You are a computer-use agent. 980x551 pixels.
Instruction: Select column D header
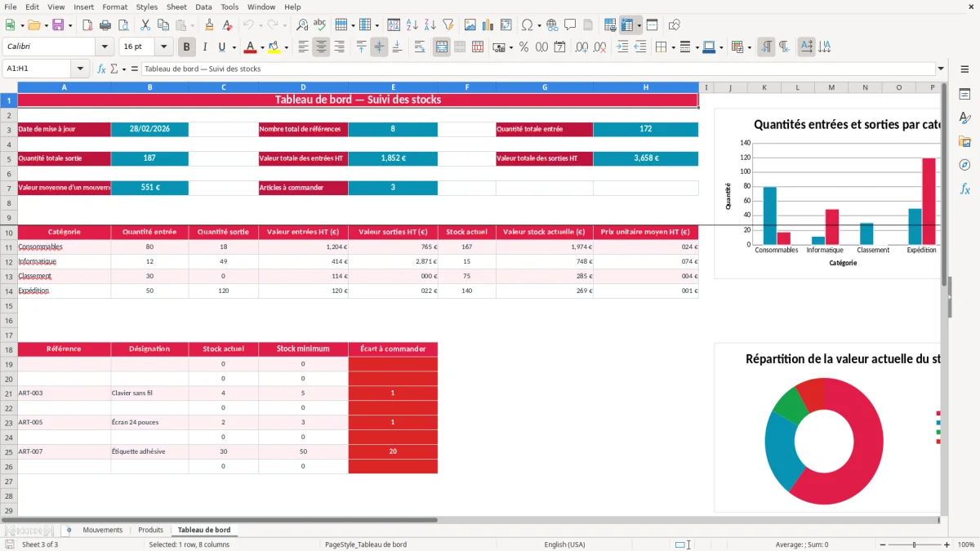(303, 87)
